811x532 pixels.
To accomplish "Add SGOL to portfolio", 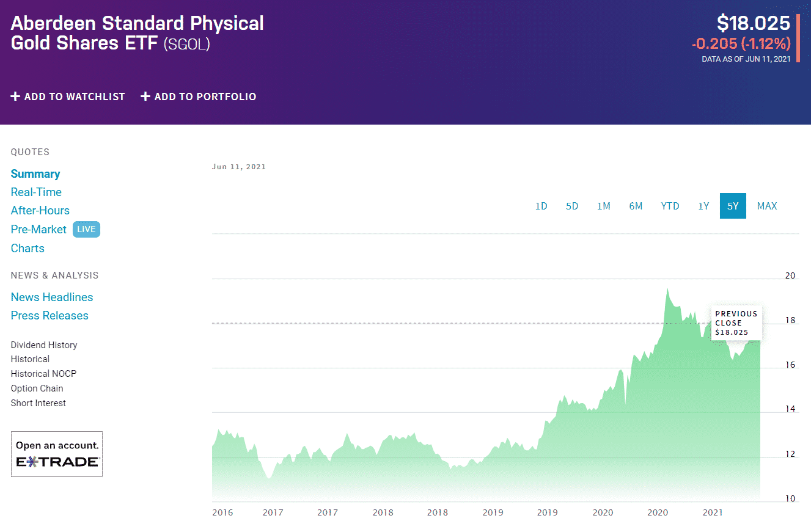I will [x=199, y=97].
